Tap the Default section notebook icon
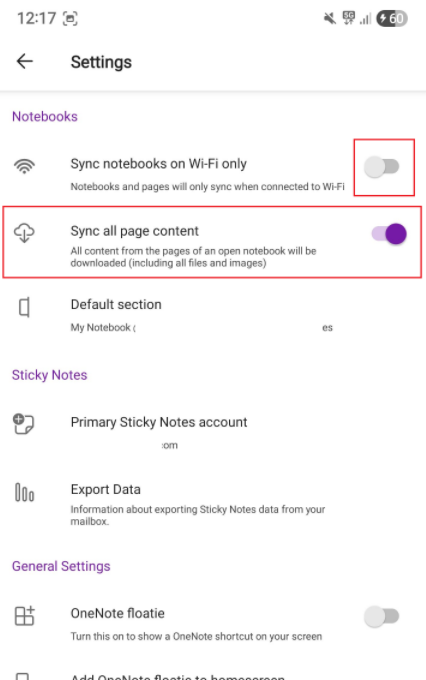 [24, 307]
